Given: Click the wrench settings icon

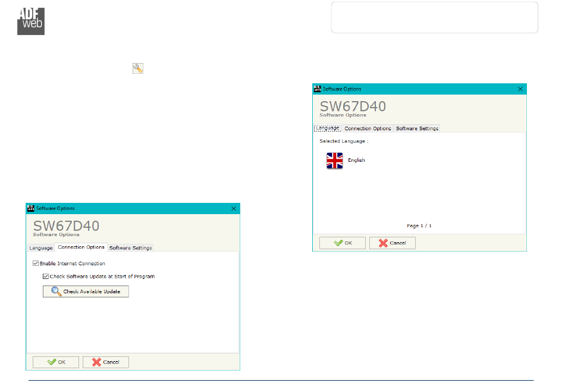Looking at the screenshot, I should click(137, 68).
